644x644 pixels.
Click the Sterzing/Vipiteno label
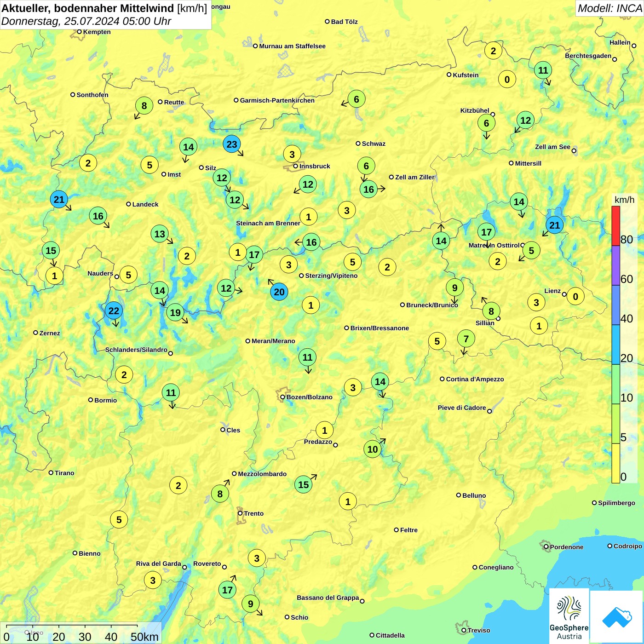331,276
